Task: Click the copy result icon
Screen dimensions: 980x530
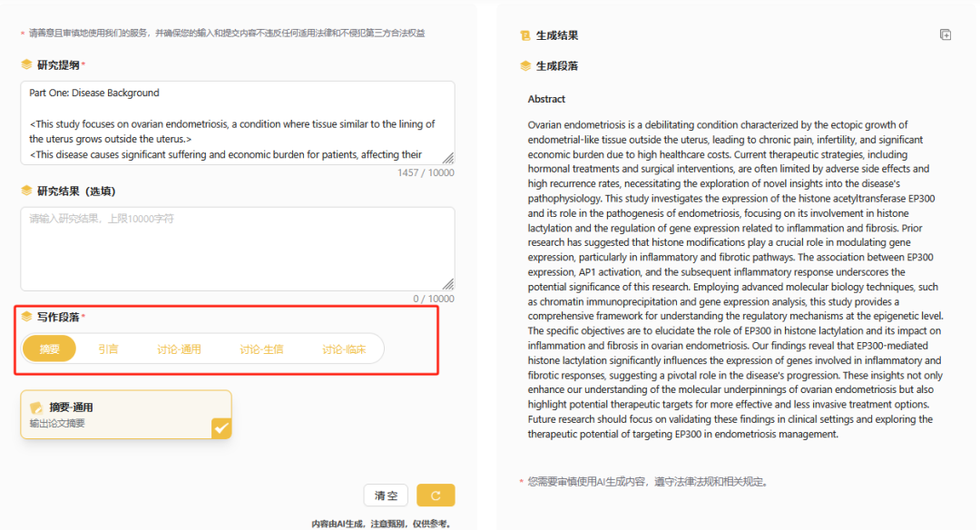Action: click(945, 35)
